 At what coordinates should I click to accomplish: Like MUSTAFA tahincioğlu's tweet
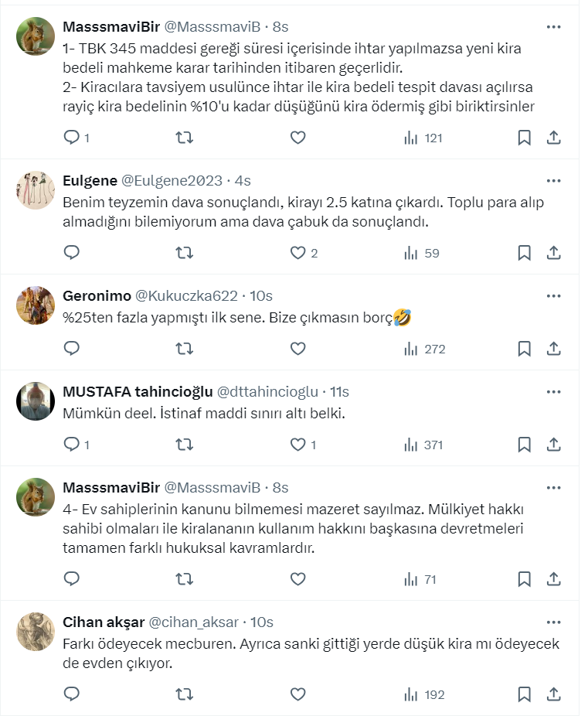[298, 445]
